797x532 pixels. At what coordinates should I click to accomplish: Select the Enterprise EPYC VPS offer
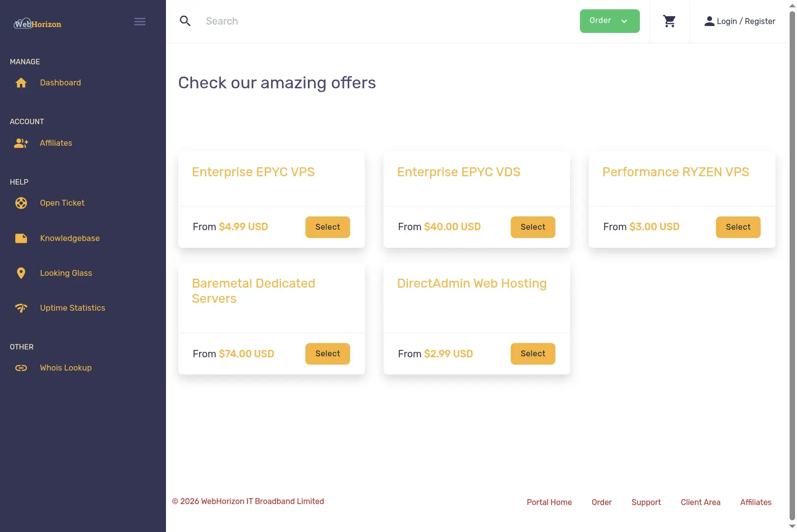(328, 227)
